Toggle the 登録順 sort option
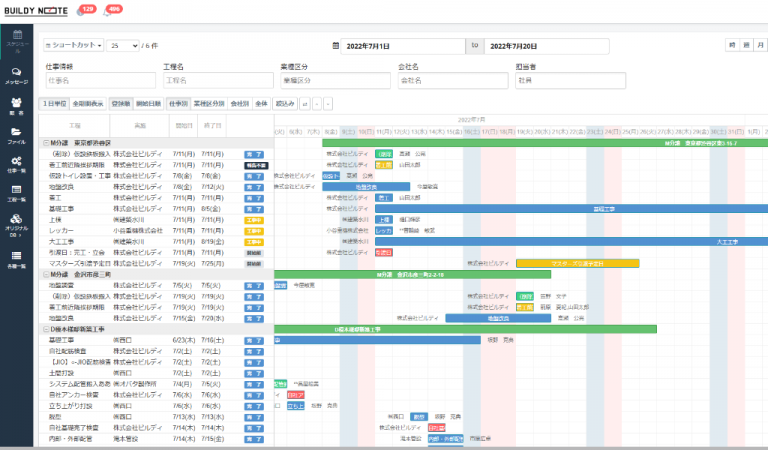Viewport: 768px width, 450px height. pyautogui.click(x=120, y=103)
